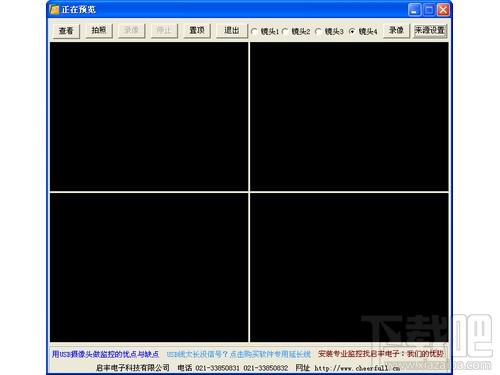Open the blue link 用USB摄像头做监控的优点与缺点
500x375 pixels.
click(x=105, y=354)
